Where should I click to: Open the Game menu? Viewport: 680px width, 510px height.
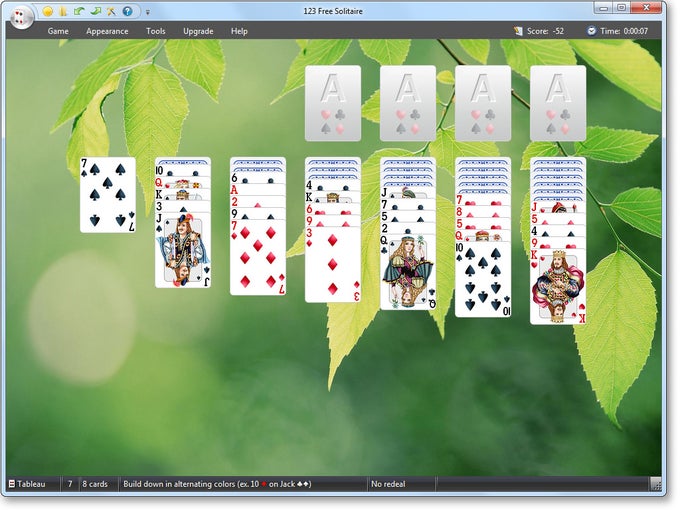(x=58, y=31)
